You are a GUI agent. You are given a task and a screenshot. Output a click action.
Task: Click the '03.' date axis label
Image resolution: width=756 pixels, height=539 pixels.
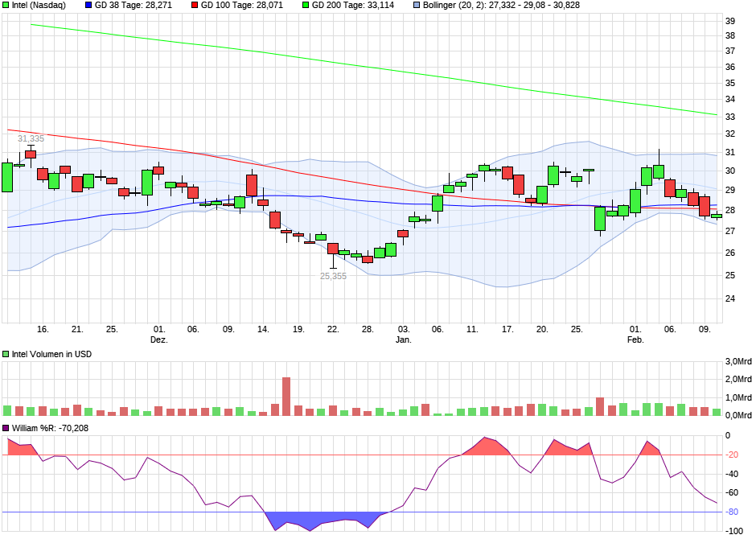[x=404, y=329]
